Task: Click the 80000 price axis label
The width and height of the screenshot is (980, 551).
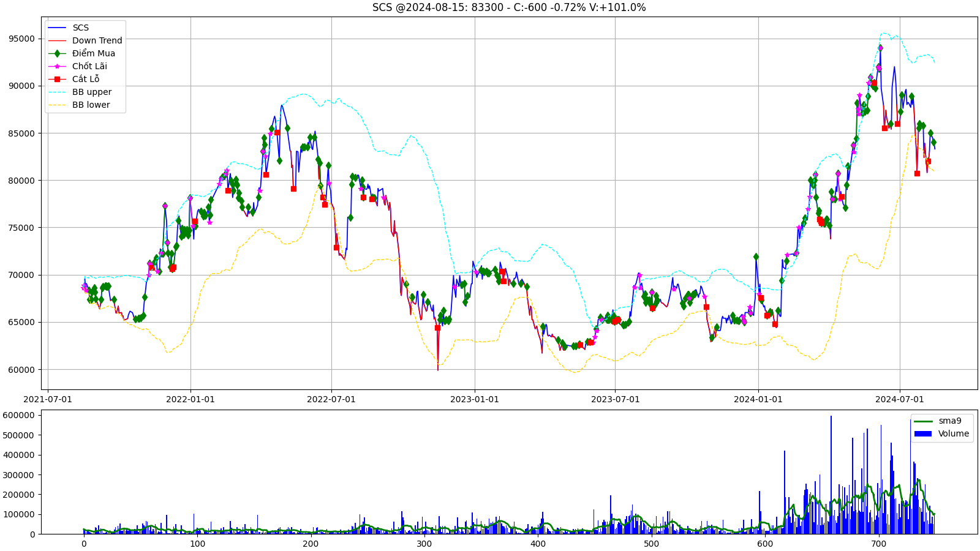Action: point(22,180)
